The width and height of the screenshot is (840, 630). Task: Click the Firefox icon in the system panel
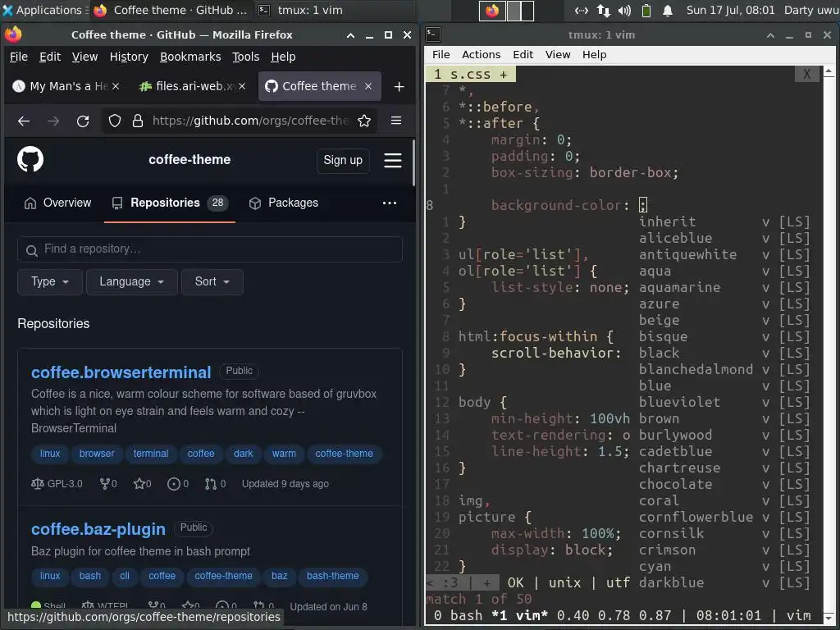(x=492, y=10)
